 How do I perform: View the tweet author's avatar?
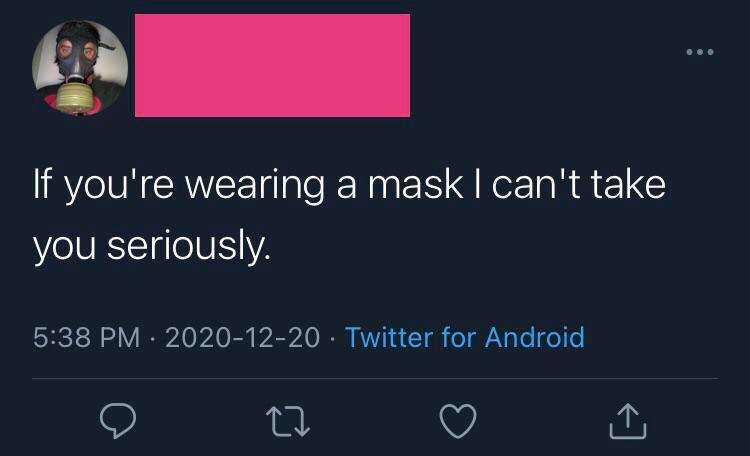80,67
